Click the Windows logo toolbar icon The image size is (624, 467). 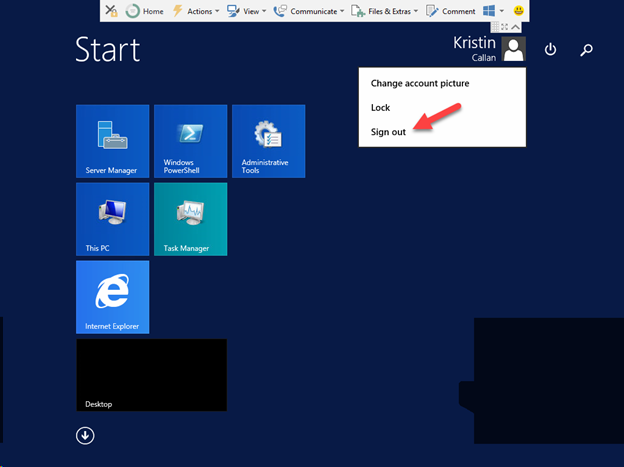tap(489, 11)
